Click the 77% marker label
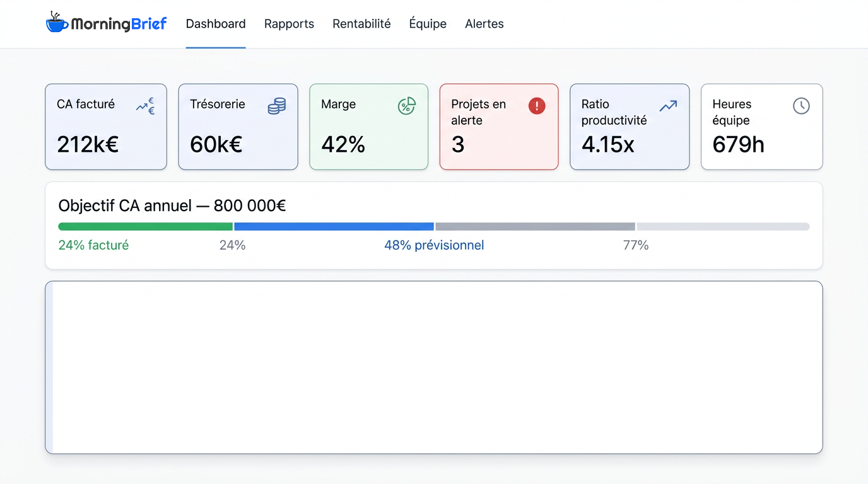Screen dimensions: 868x484 [x=636, y=245]
